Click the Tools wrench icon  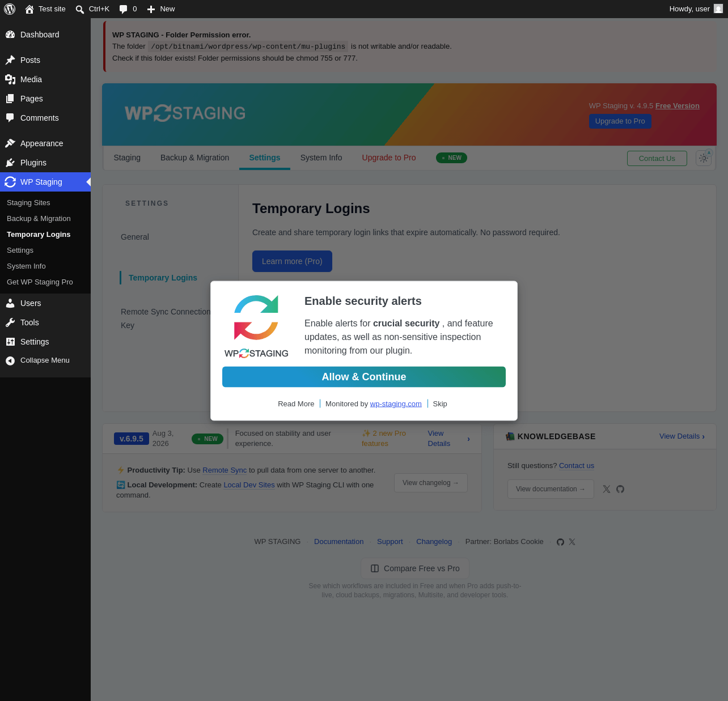pos(10,322)
